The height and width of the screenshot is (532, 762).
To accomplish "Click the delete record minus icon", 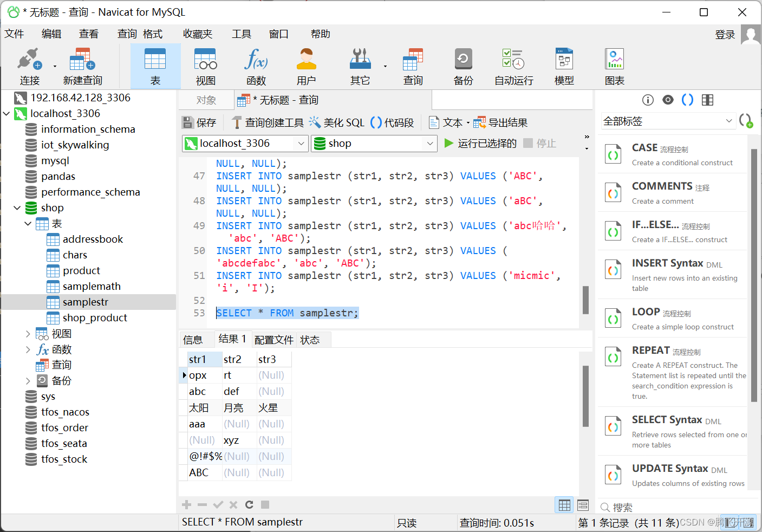I will click(203, 505).
